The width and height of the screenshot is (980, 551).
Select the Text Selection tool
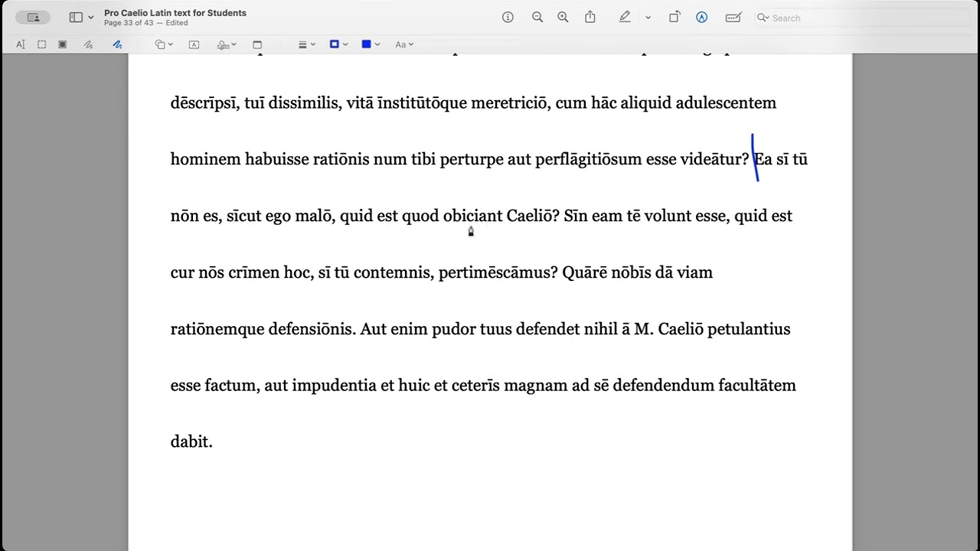click(x=21, y=44)
